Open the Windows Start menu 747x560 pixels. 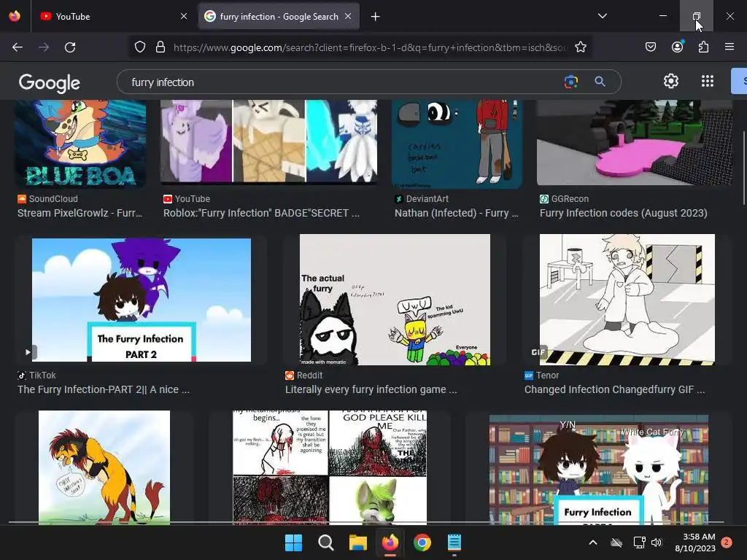293,542
